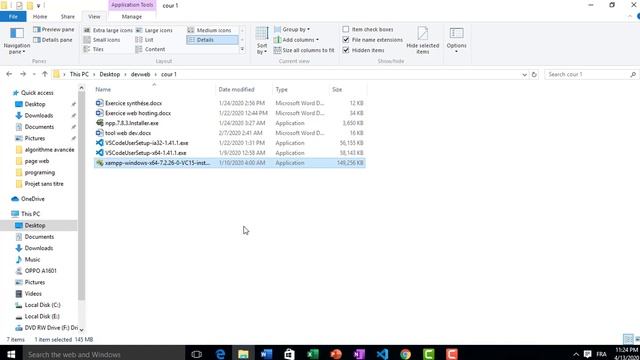Open the Group by dropdown
The height and width of the screenshot is (360, 640).
click(292, 29)
